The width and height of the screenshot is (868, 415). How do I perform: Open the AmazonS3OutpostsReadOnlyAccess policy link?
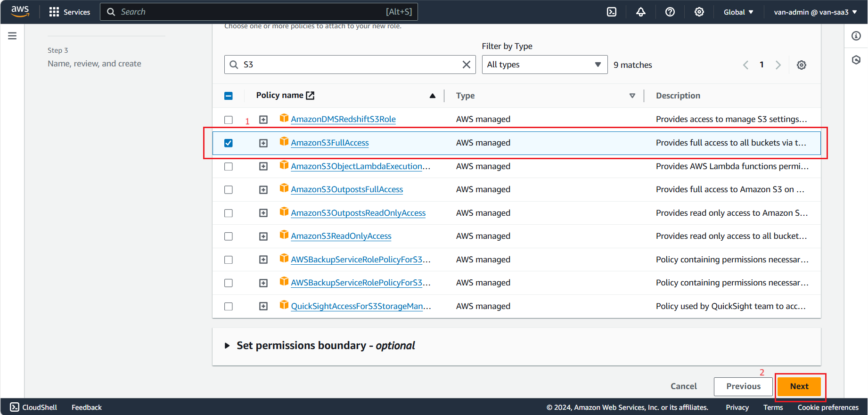point(358,213)
